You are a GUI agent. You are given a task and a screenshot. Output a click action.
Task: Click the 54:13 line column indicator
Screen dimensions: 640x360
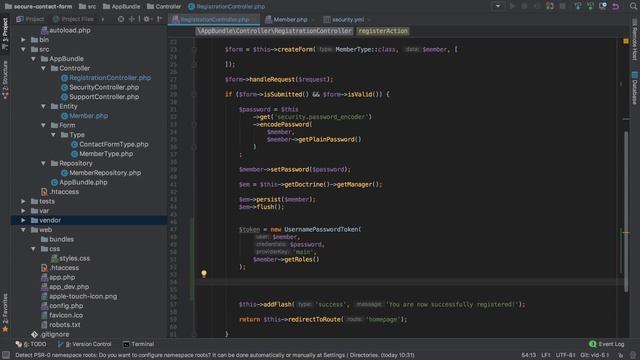click(529, 355)
